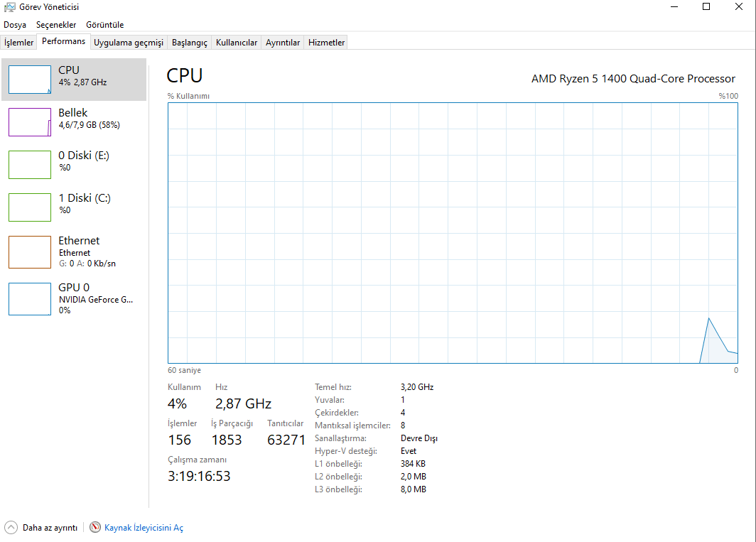Click L3 önbelleği 8,0 MB value
The width and height of the screenshot is (756, 542).
(414, 489)
